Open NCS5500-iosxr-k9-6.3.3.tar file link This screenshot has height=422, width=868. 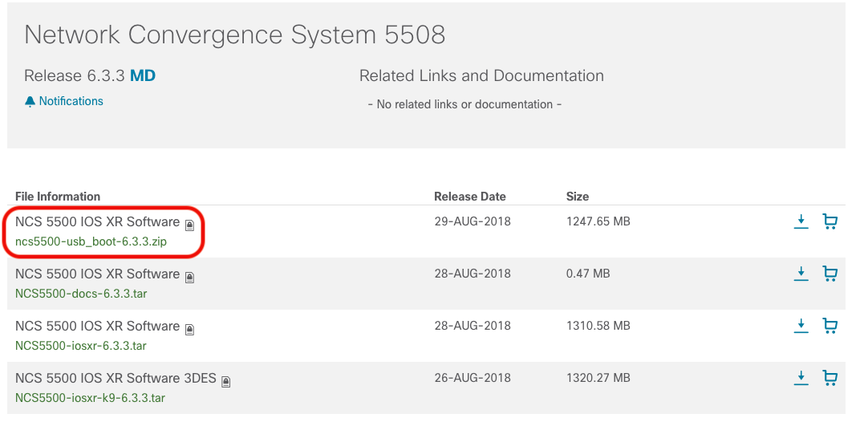point(90,398)
